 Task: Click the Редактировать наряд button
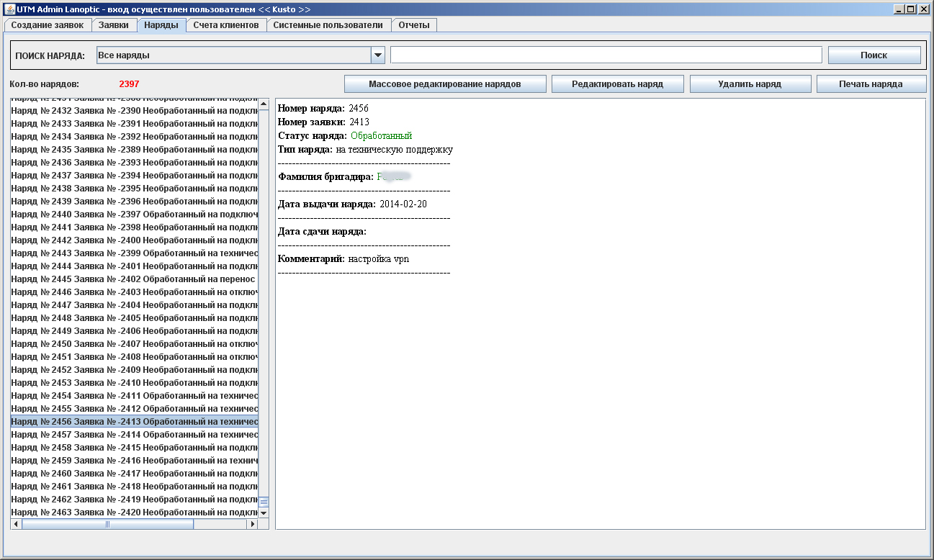pyautogui.click(x=618, y=84)
